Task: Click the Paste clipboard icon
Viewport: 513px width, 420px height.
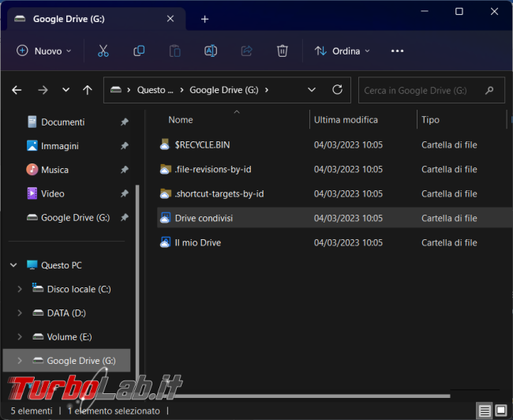Action: point(174,51)
